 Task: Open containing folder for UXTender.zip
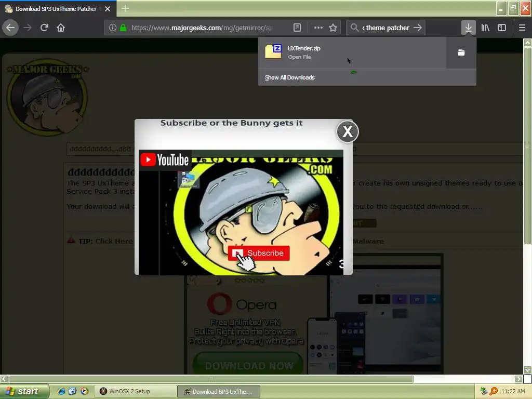pos(461,52)
